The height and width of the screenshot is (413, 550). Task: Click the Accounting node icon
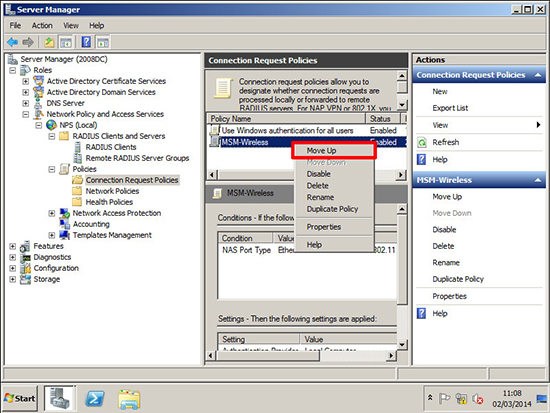click(x=65, y=224)
